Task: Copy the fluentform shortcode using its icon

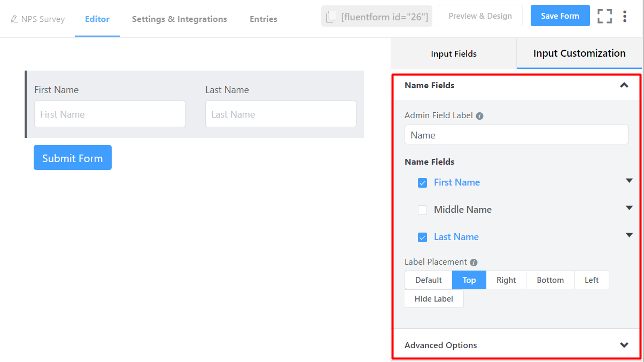Action: click(332, 17)
